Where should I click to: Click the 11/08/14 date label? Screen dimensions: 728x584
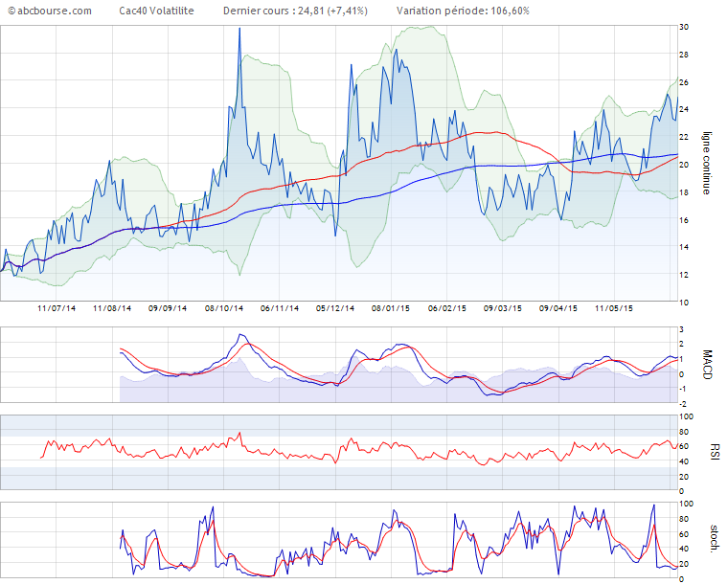tap(112, 308)
